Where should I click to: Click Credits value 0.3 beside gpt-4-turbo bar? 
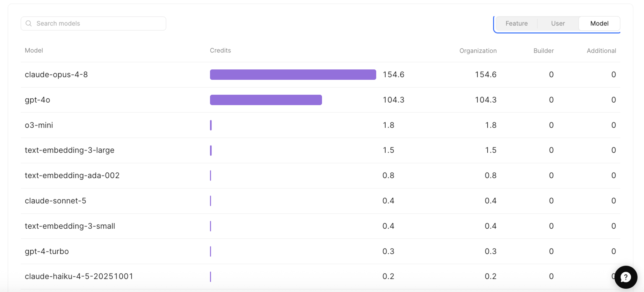pyautogui.click(x=389, y=251)
